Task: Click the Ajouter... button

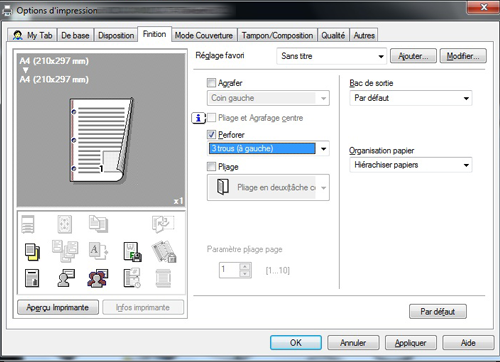Action: pos(413,56)
